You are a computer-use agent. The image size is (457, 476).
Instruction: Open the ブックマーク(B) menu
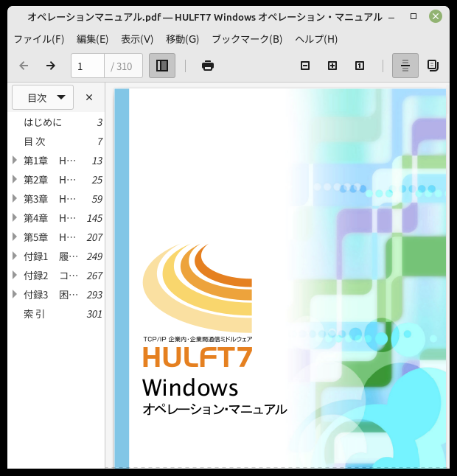[247, 39]
